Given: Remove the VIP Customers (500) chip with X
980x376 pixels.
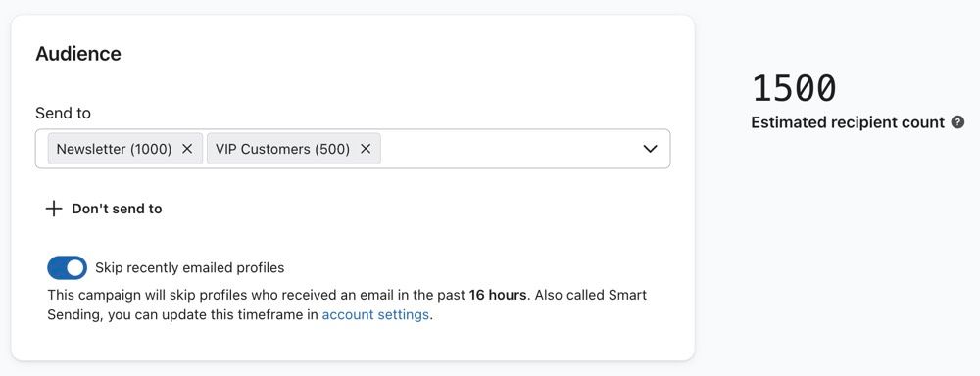Looking at the screenshot, I should (366, 149).
